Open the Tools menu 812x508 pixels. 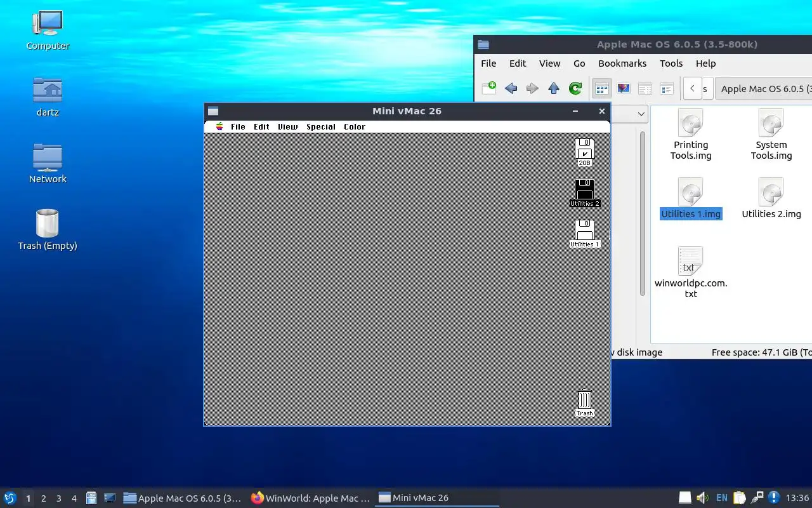point(671,63)
